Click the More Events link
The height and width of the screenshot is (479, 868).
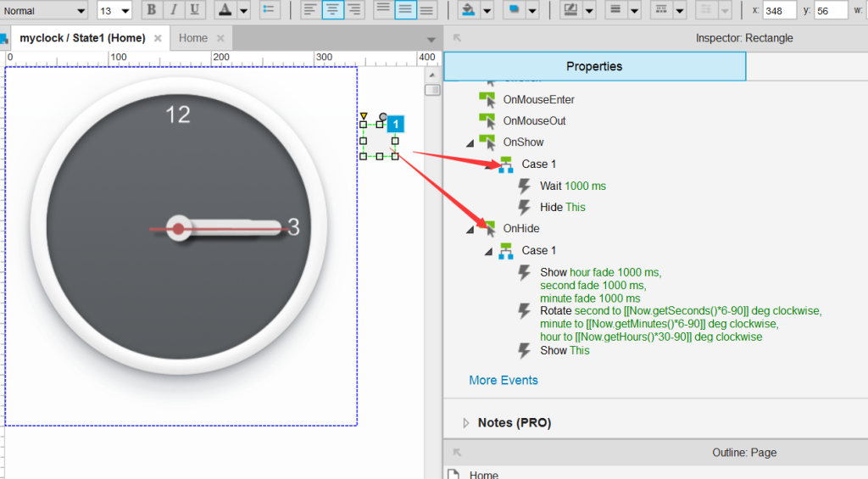point(504,381)
